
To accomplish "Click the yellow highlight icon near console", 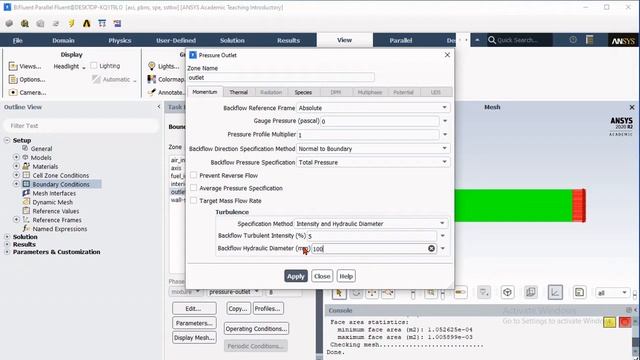I will 610,322.
